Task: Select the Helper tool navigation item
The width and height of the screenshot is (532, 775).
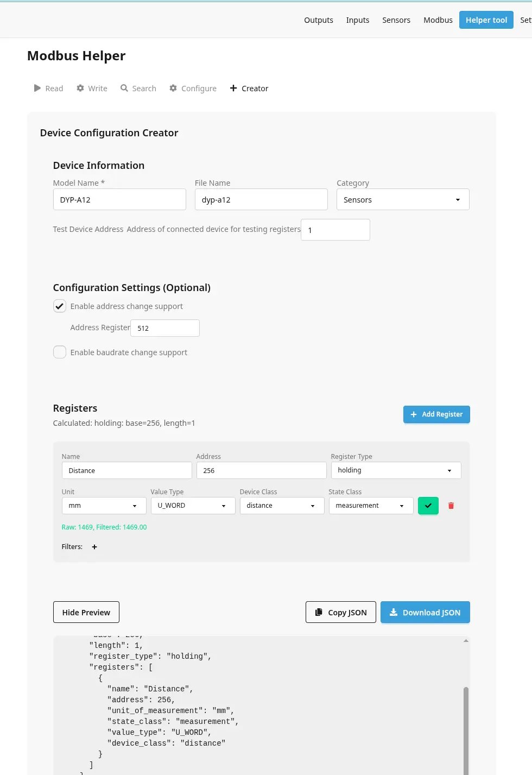Action: (486, 20)
